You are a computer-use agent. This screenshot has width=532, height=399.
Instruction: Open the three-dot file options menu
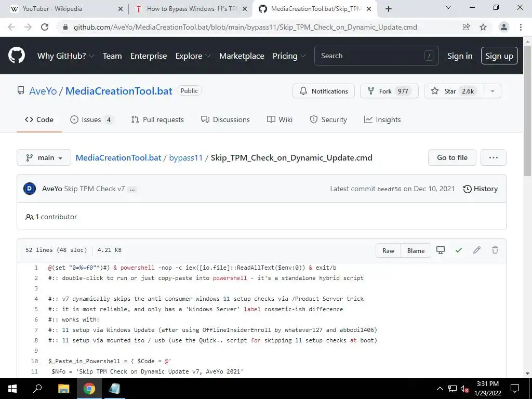(x=494, y=157)
